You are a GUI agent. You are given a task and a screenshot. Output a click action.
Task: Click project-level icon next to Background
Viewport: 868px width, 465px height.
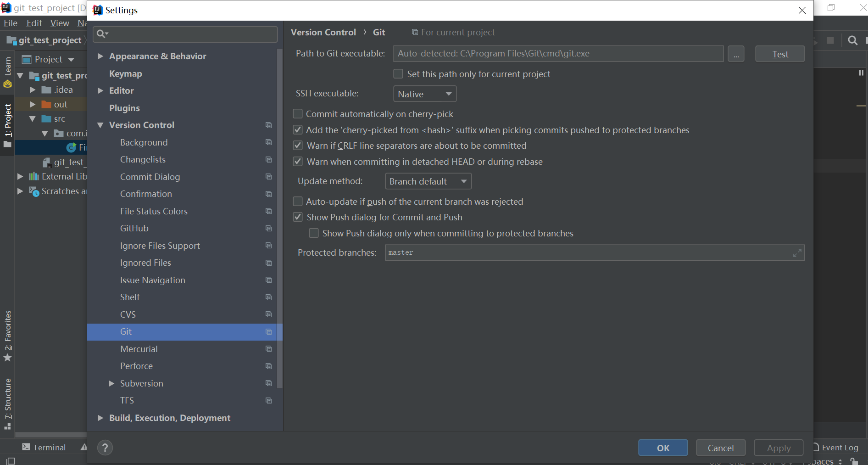click(x=268, y=142)
